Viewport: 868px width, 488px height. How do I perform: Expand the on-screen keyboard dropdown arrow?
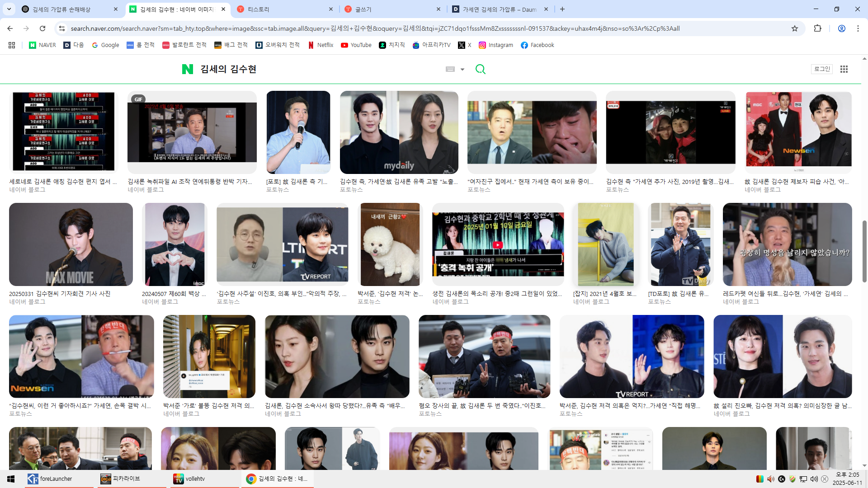(x=462, y=70)
